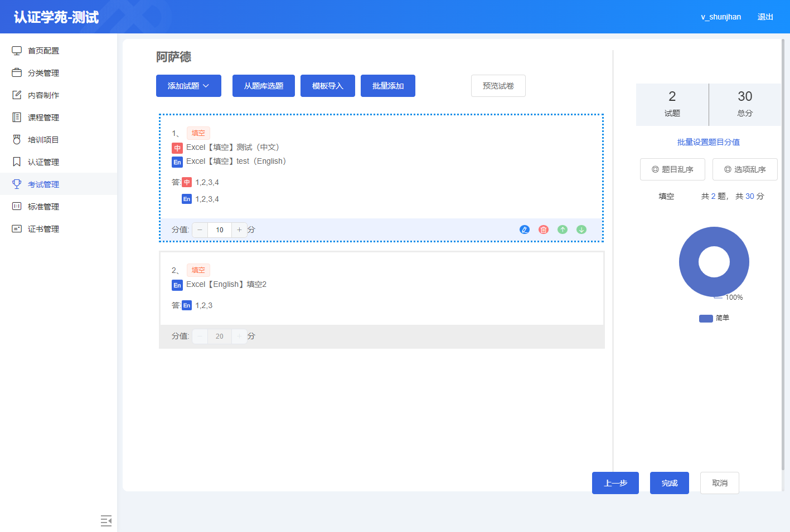This screenshot has width=790, height=532.
Task: Click the 从题库选题 button
Action: click(264, 86)
